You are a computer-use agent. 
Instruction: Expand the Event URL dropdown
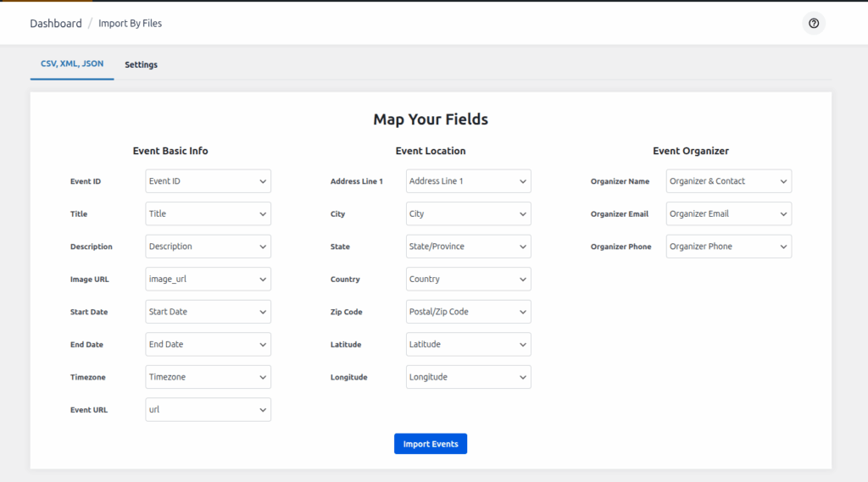point(209,410)
